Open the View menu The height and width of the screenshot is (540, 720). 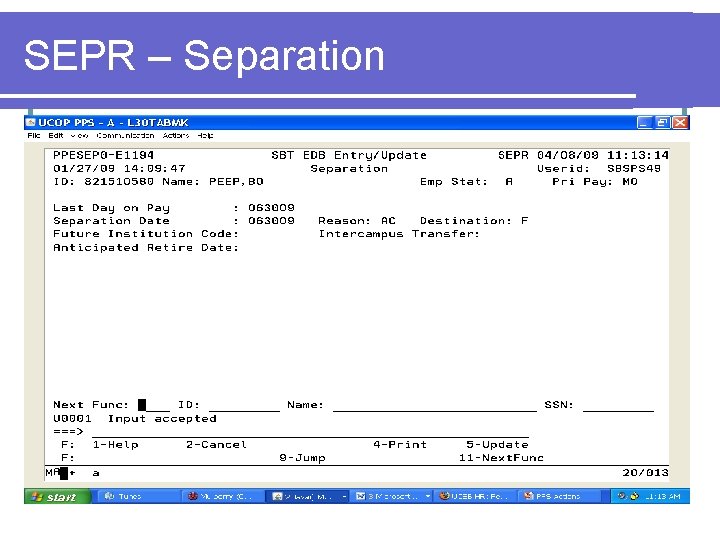pos(79,135)
